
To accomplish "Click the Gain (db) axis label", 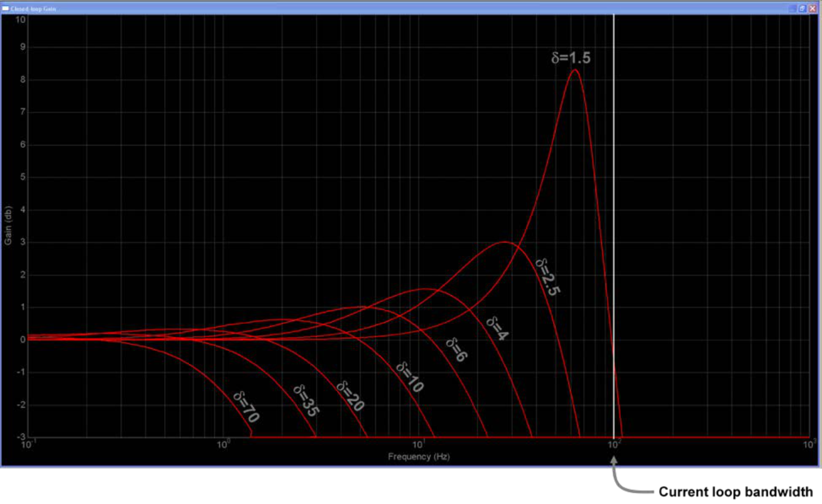I will 9,222.
